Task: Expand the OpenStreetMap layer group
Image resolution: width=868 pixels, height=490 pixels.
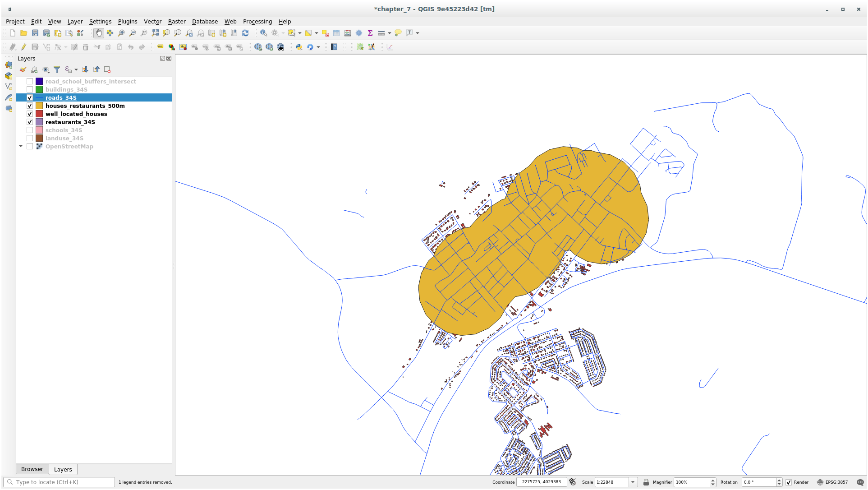Action: click(x=21, y=147)
